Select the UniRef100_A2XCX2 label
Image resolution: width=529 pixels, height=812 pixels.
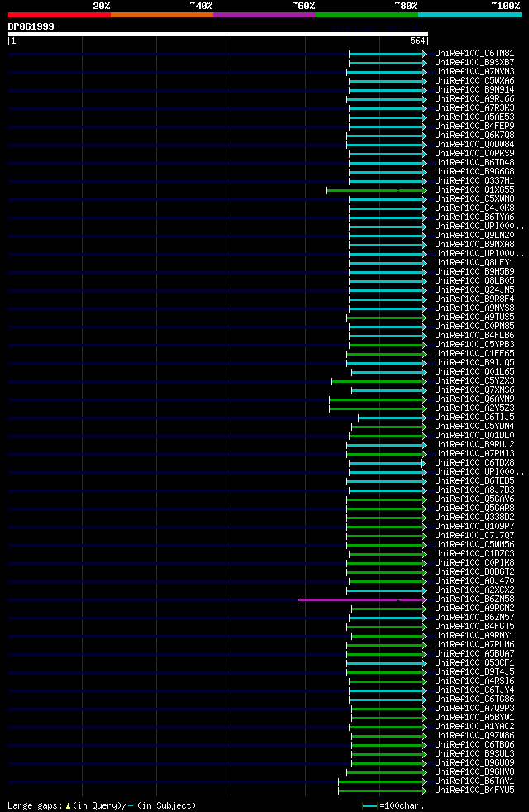tap(474, 590)
